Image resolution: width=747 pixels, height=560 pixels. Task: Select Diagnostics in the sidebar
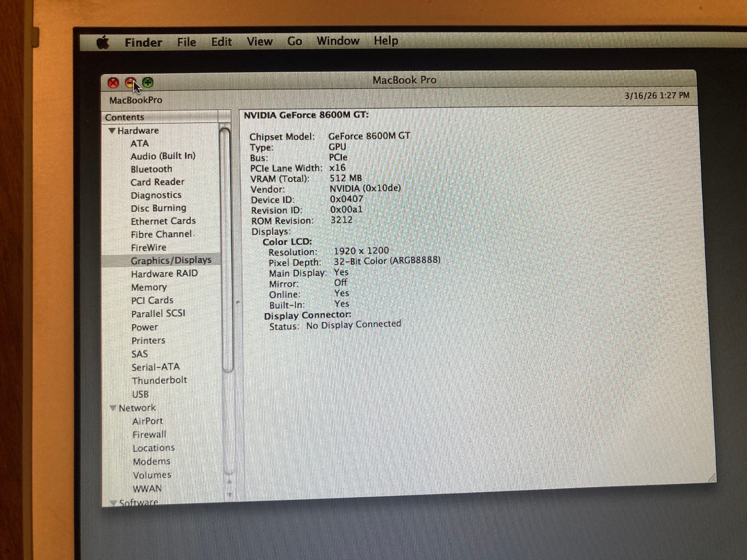point(156,195)
